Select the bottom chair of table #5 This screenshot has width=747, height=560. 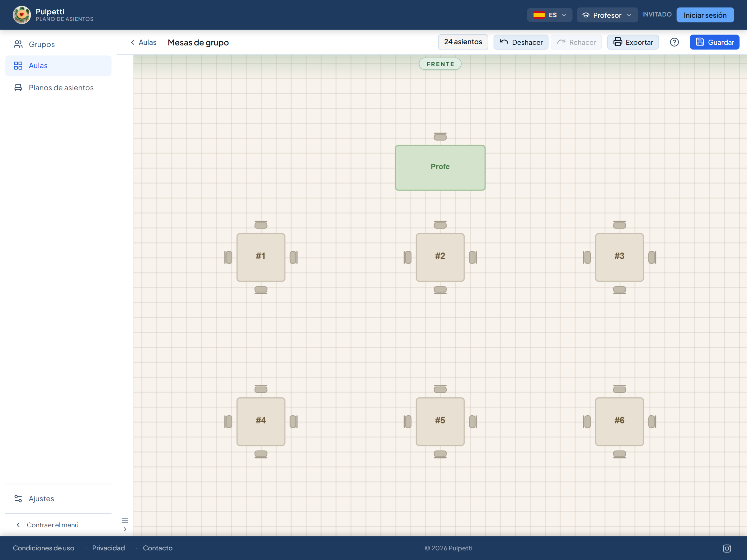(440, 454)
